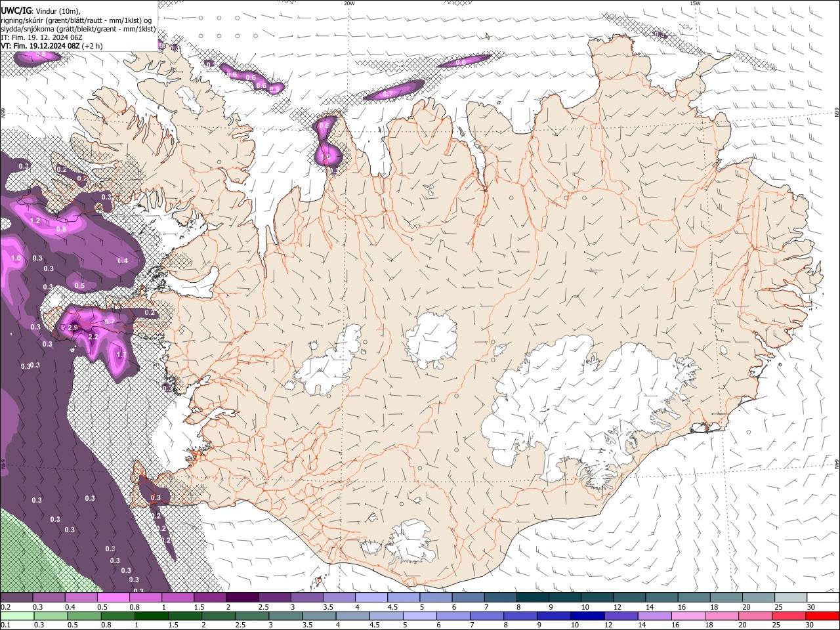
Task: Click the '1.7' snowfall value on the map
Action: point(121,354)
